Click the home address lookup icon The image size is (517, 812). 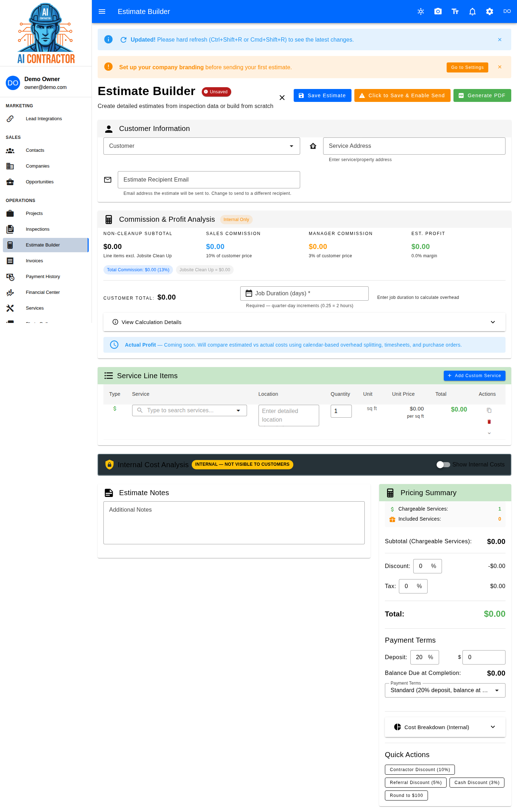click(313, 146)
